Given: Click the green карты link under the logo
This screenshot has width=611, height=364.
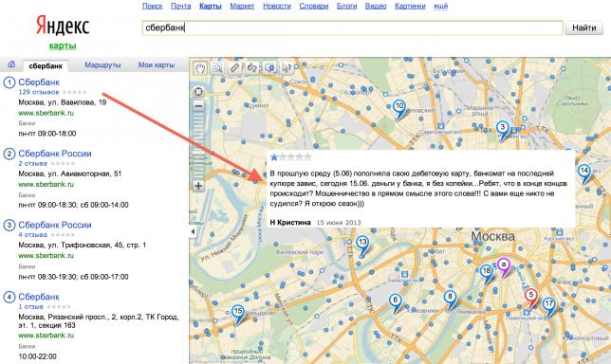Looking at the screenshot, I should point(63,45).
